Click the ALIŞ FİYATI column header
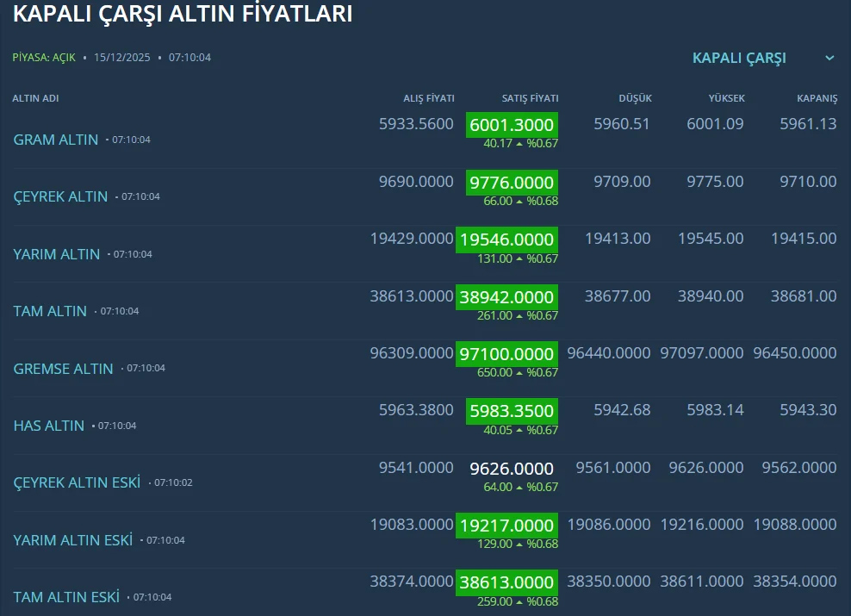Image resolution: width=851 pixels, height=616 pixels. 429,98
